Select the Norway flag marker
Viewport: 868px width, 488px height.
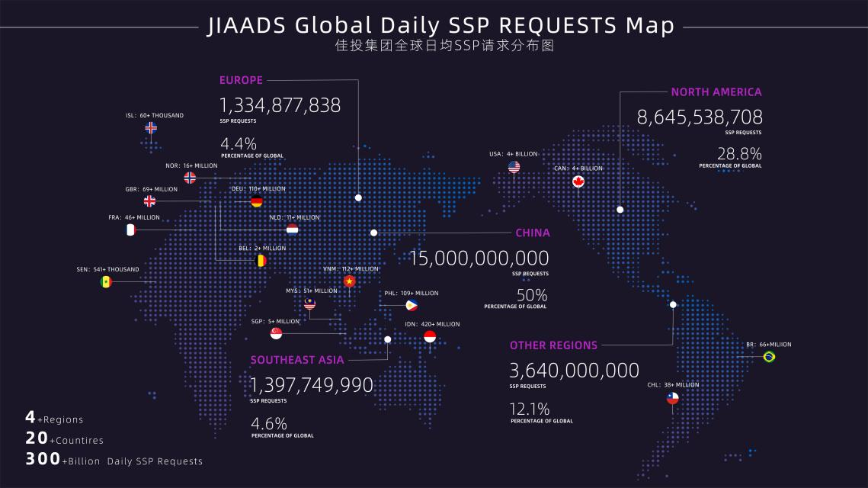coord(190,178)
